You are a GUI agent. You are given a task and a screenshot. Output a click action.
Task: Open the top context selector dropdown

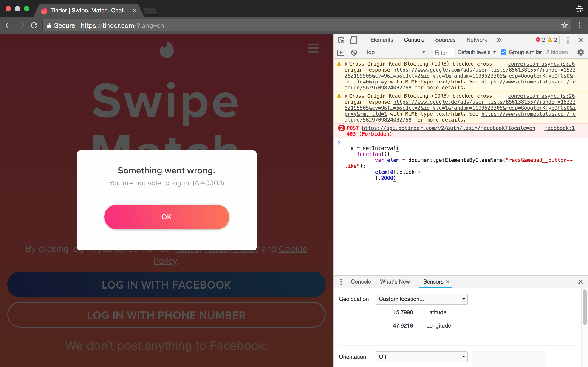tap(396, 53)
